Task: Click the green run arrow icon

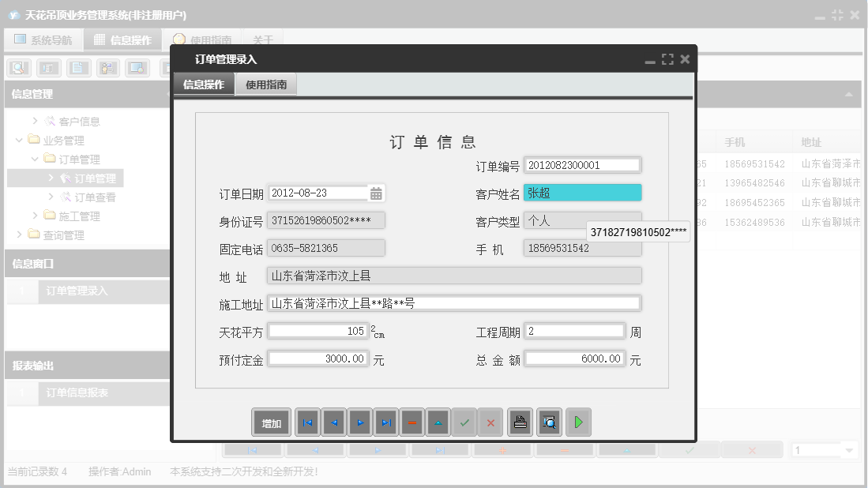Action: click(578, 422)
